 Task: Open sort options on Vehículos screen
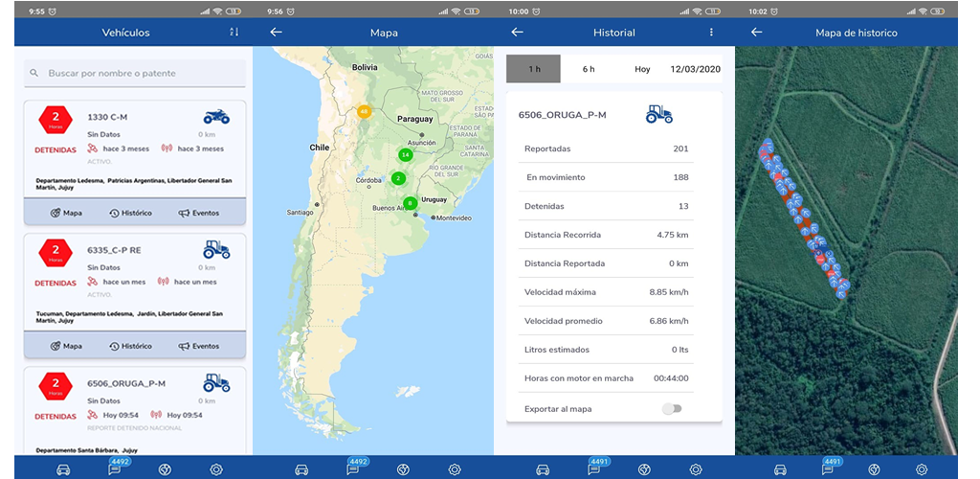click(234, 32)
